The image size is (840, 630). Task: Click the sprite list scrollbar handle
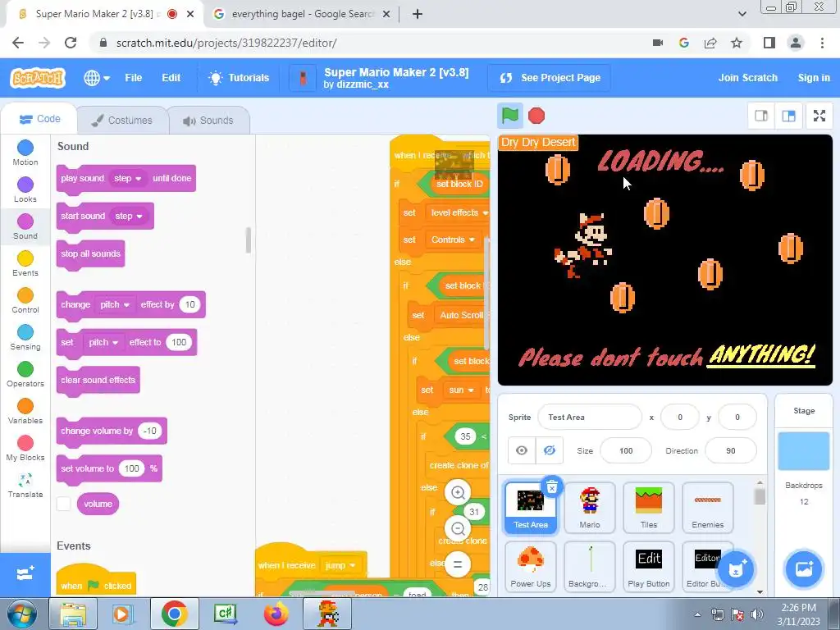[759, 496]
